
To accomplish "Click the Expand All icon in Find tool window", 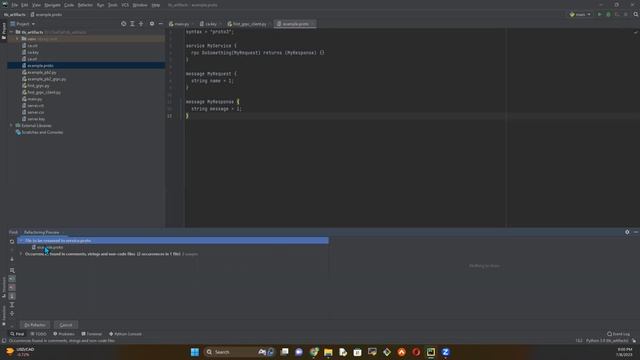I will [12, 305].
